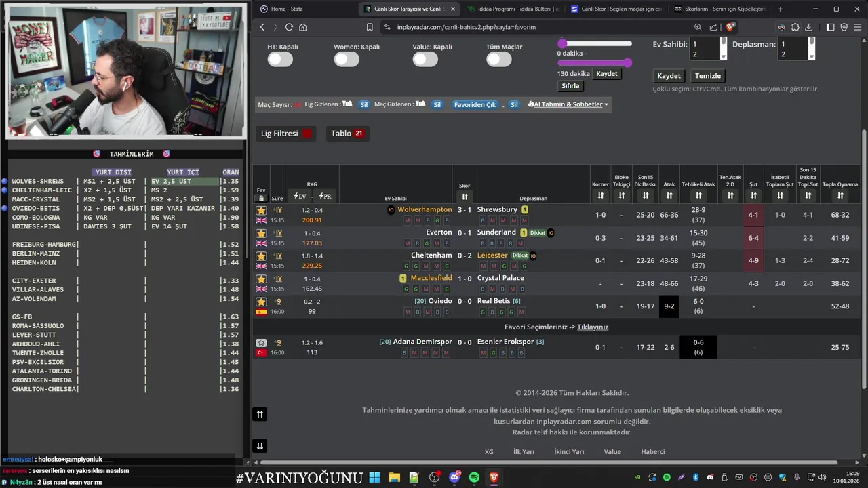Click the Temizle button

point(708,75)
